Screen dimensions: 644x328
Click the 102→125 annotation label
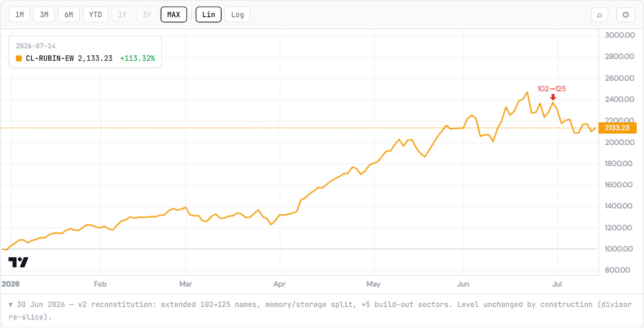tap(552, 89)
